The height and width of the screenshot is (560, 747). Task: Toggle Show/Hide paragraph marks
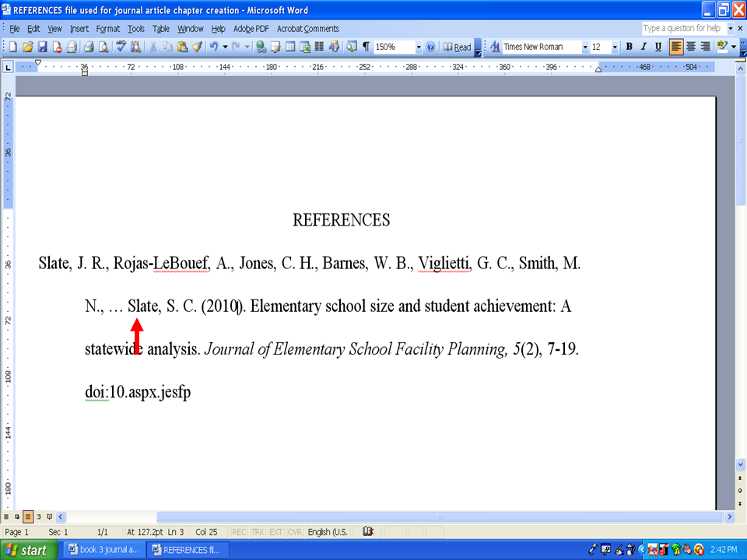click(366, 47)
